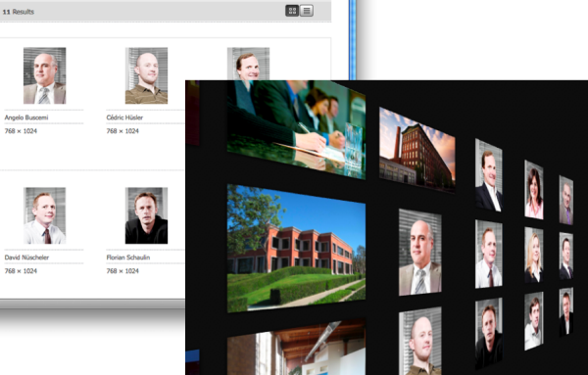Select David Nüscheler portrait thumbnail
The height and width of the screenshot is (375, 588).
(x=45, y=215)
